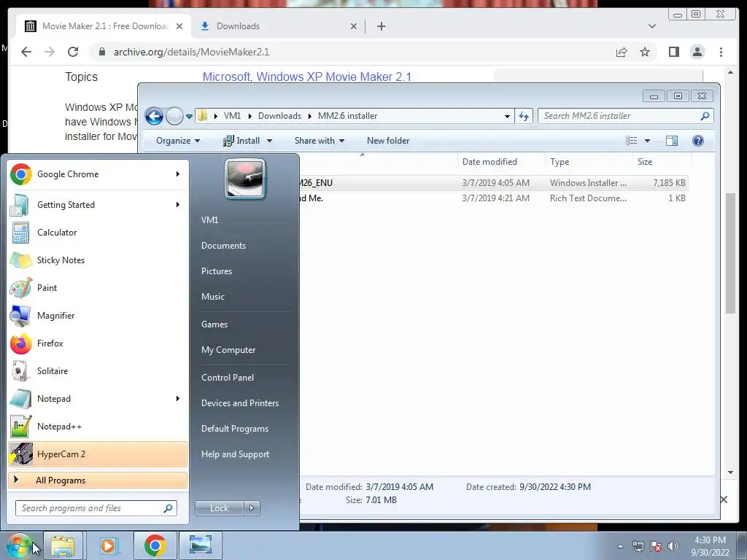Switch to the Downloads Chrome tab
The width and height of the screenshot is (747, 560).
click(x=278, y=26)
